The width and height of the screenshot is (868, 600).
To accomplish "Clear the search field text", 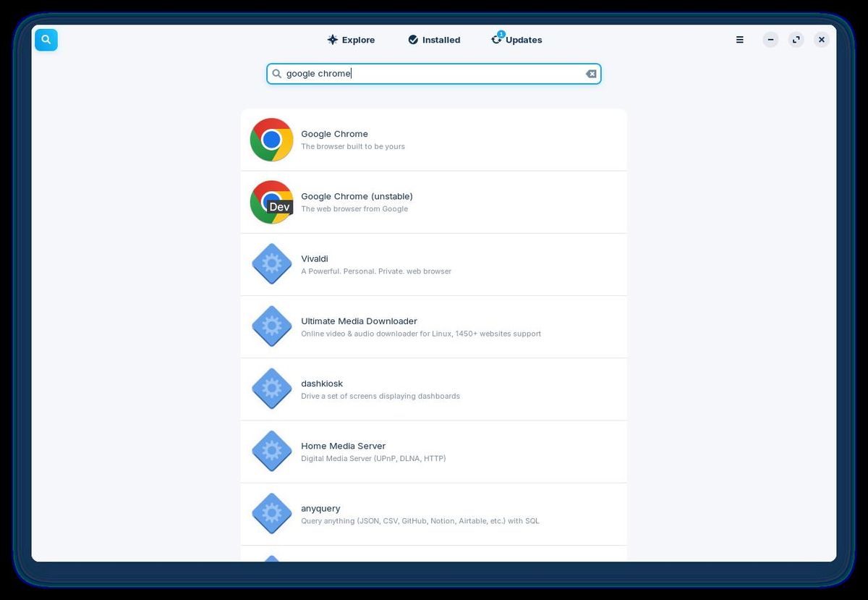I will click(591, 74).
